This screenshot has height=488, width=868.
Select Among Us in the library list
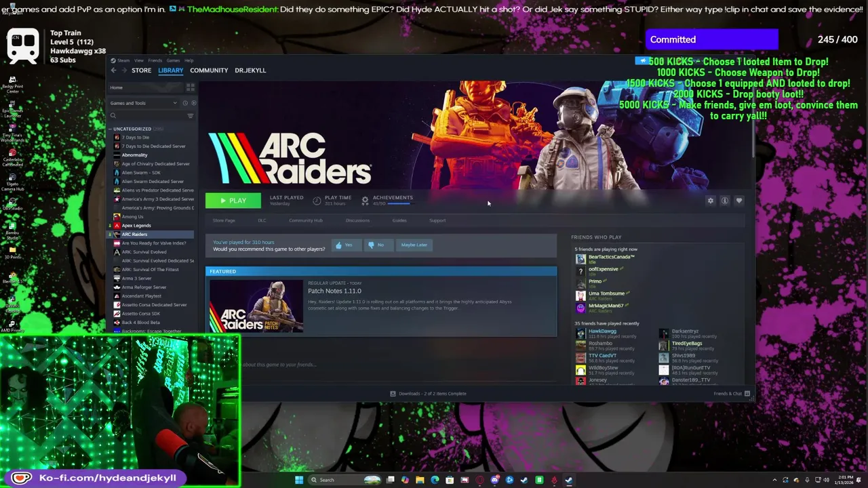(133, 217)
